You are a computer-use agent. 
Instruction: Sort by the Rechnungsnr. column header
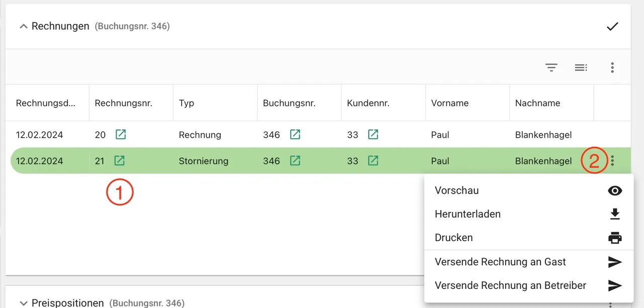[123, 103]
